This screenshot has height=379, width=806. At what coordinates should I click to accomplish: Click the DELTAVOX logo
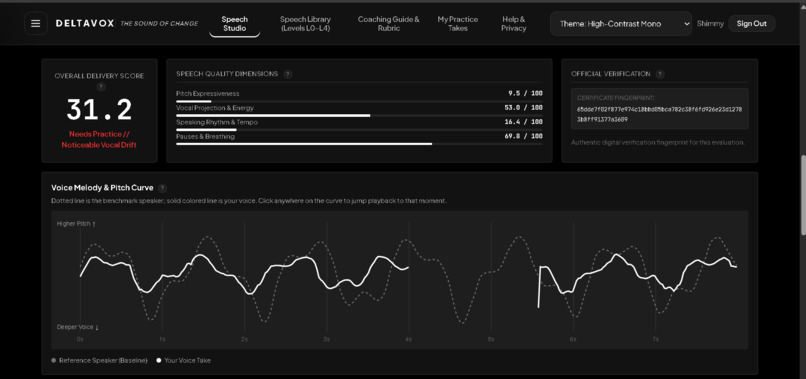(85, 24)
